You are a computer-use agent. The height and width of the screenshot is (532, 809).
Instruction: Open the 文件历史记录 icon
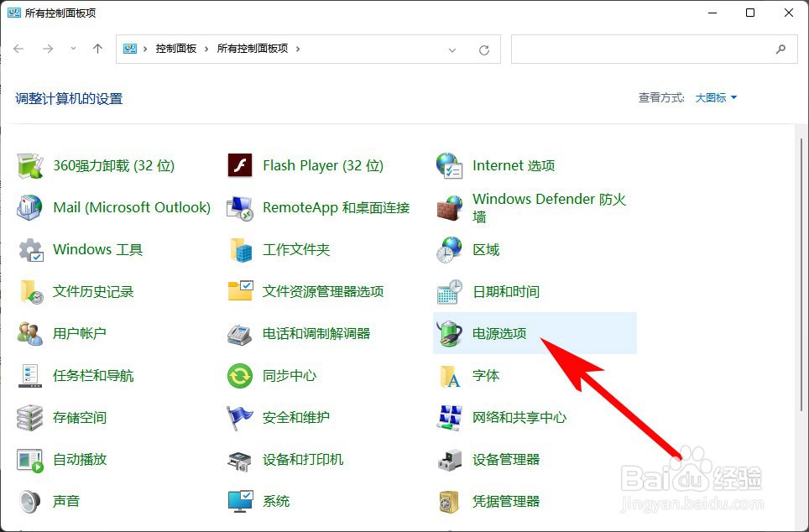click(x=31, y=292)
